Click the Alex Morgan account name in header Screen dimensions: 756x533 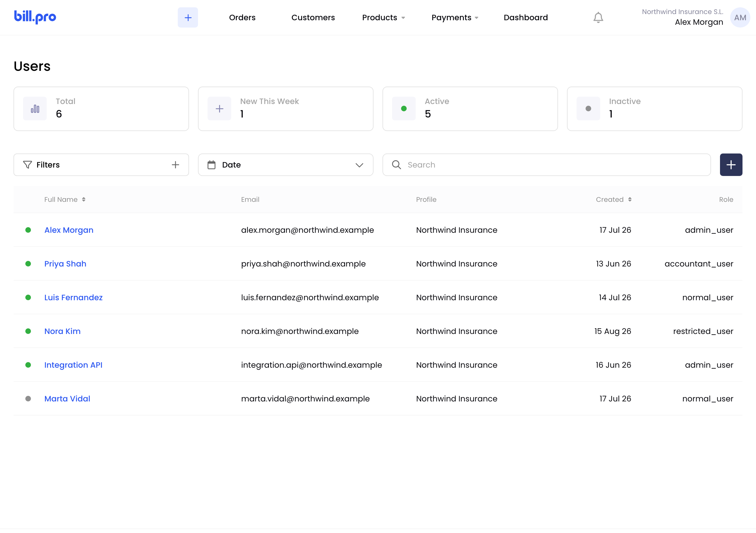pos(699,22)
